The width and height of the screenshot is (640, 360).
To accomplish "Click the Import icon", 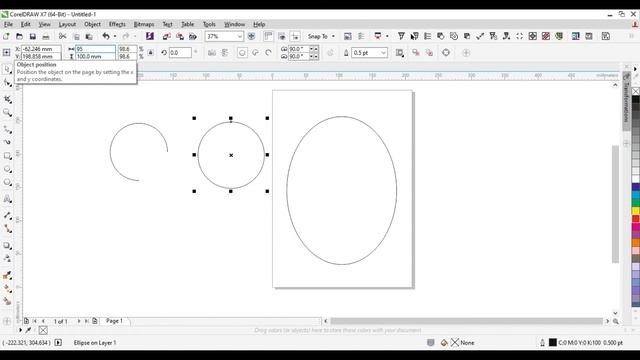I will (166, 36).
